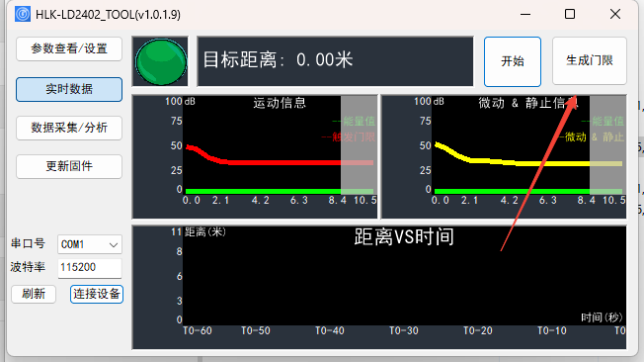Click the HLK-LD2402 app icon in title bar
Image resolution: width=644 pixels, height=362 pixels.
tap(23, 15)
